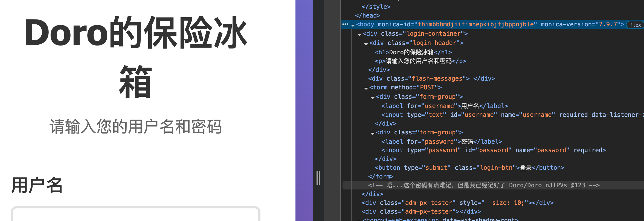Collapse the form-group div containing the password label

tap(373, 133)
